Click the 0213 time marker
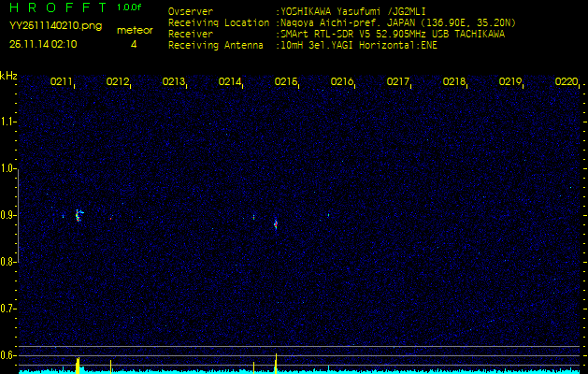 (x=174, y=82)
